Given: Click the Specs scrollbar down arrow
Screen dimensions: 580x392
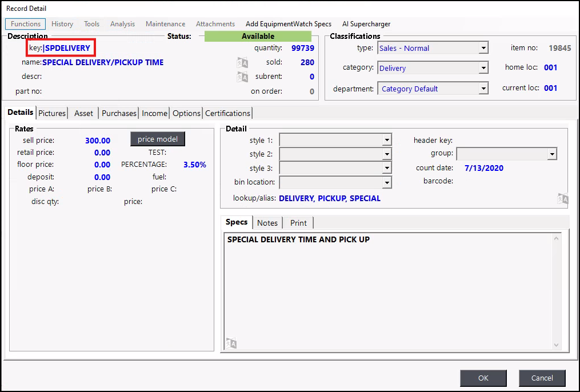Looking at the screenshot, I should 557,345.
